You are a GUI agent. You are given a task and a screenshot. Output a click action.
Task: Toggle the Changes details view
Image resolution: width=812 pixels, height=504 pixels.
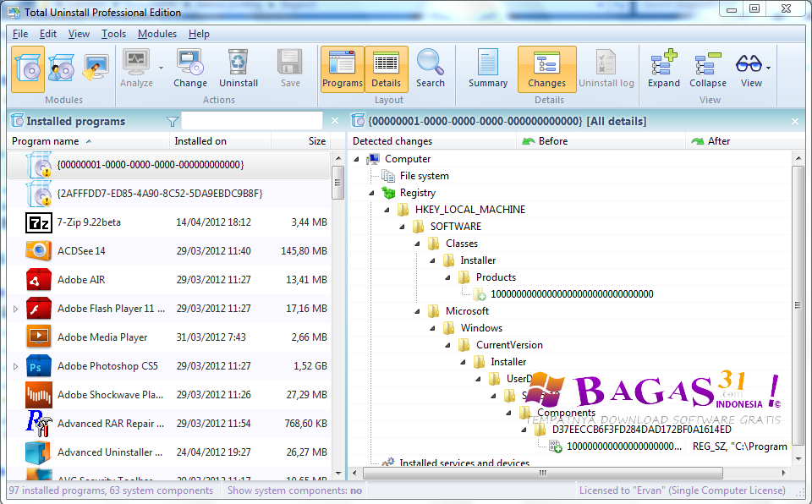[547, 68]
